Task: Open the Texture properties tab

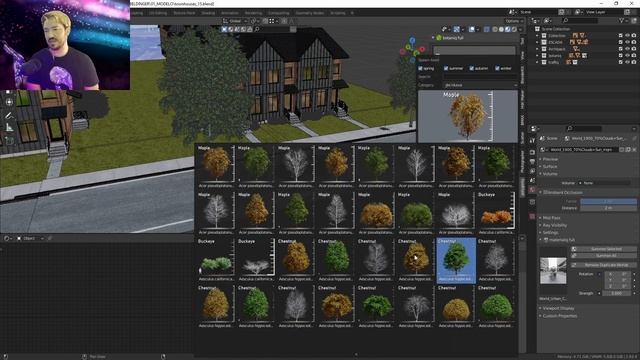Action: [532, 216]
